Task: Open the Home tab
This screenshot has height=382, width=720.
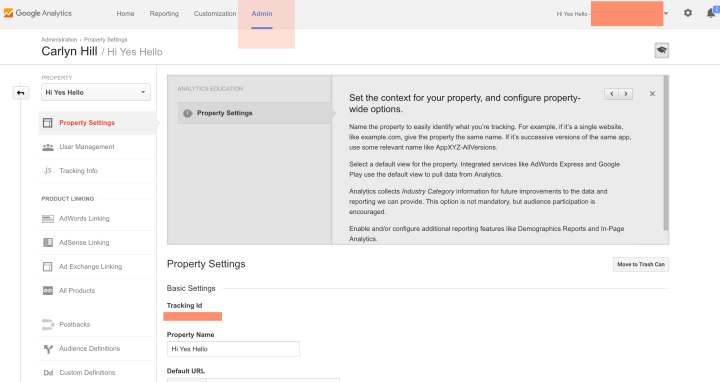Action: click(125, 14)
